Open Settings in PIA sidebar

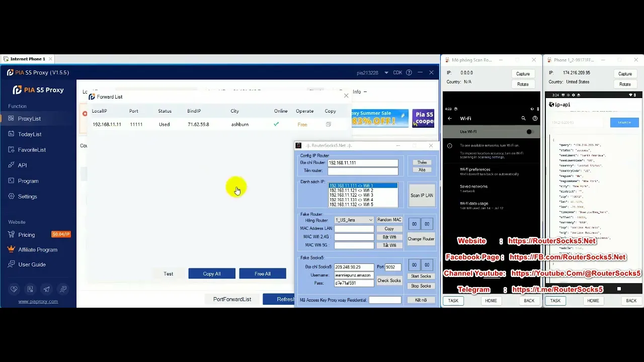coord(27,197)
